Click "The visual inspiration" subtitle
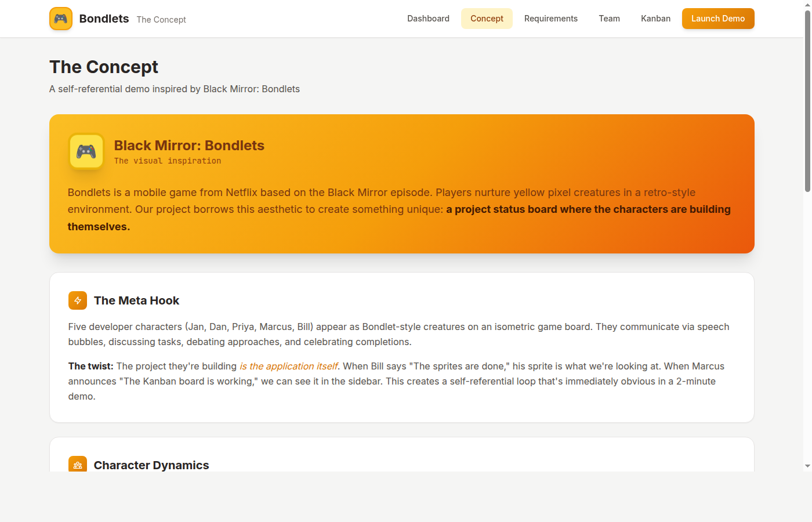Image resolution: width=812 pixels, height=522 pixels. [168, 161]
